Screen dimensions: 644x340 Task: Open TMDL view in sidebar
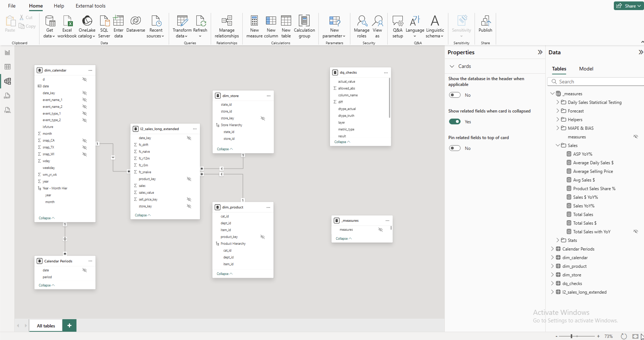[7, 110]
